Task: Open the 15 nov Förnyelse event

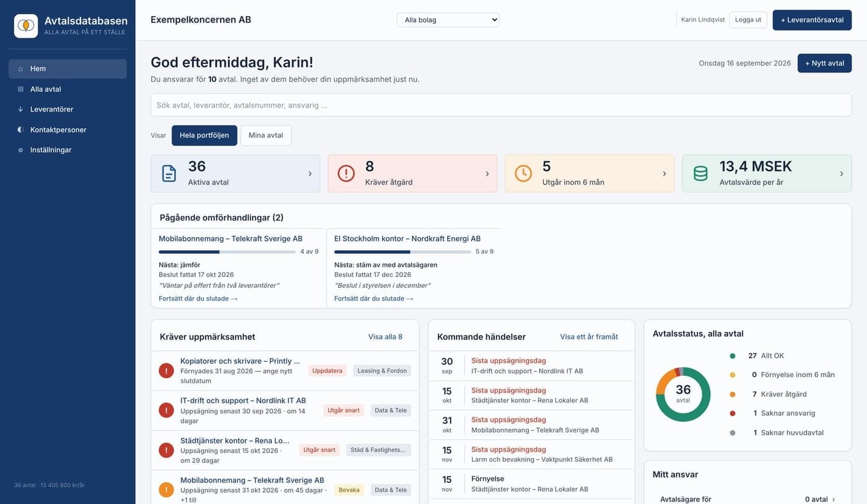Action: [531, 484]
